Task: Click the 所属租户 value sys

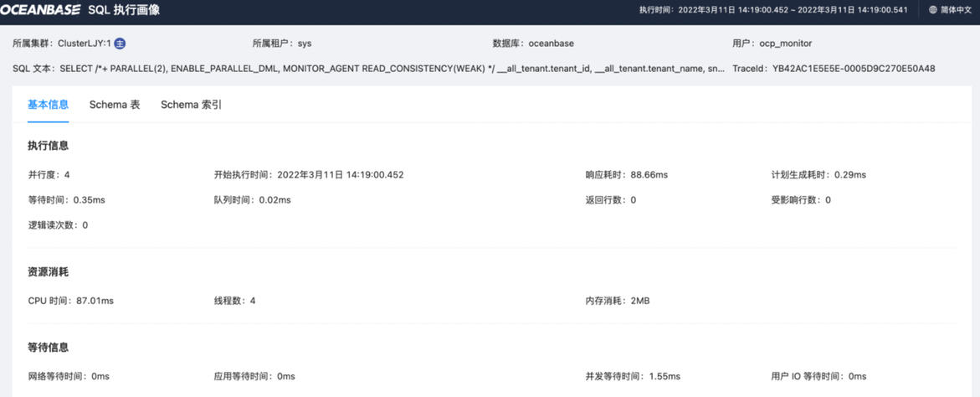Action: (x=305, y=44)
